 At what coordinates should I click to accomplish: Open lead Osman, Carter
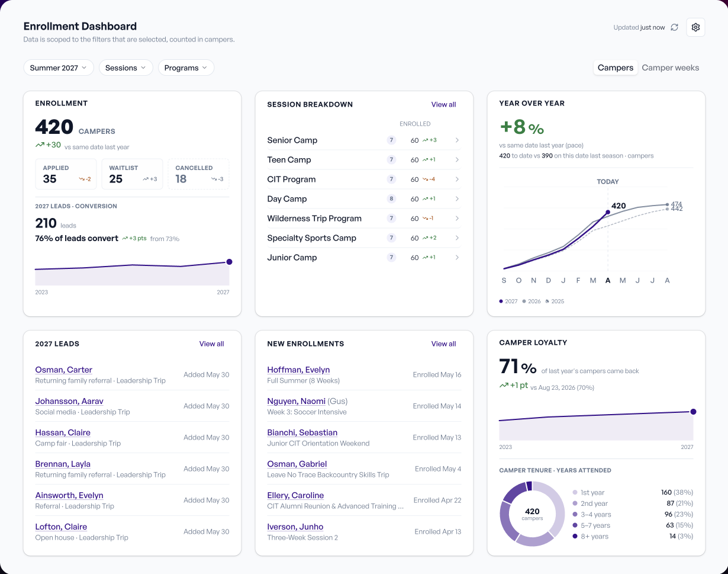[63, 370]
